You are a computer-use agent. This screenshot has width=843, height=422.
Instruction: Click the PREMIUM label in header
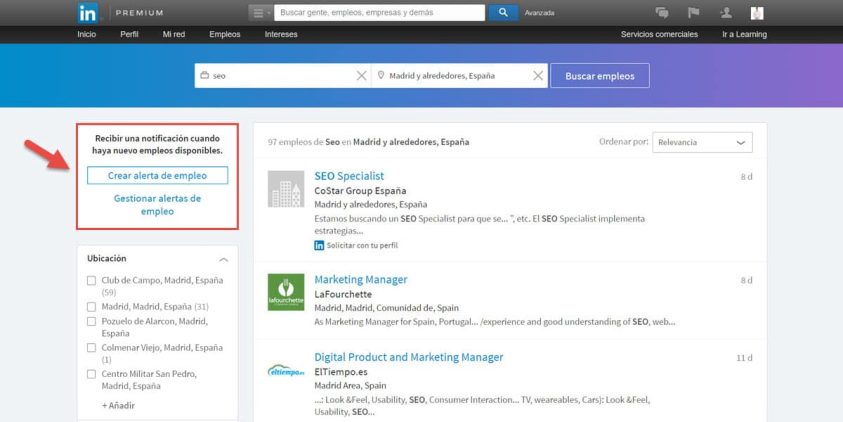[139, 13]
